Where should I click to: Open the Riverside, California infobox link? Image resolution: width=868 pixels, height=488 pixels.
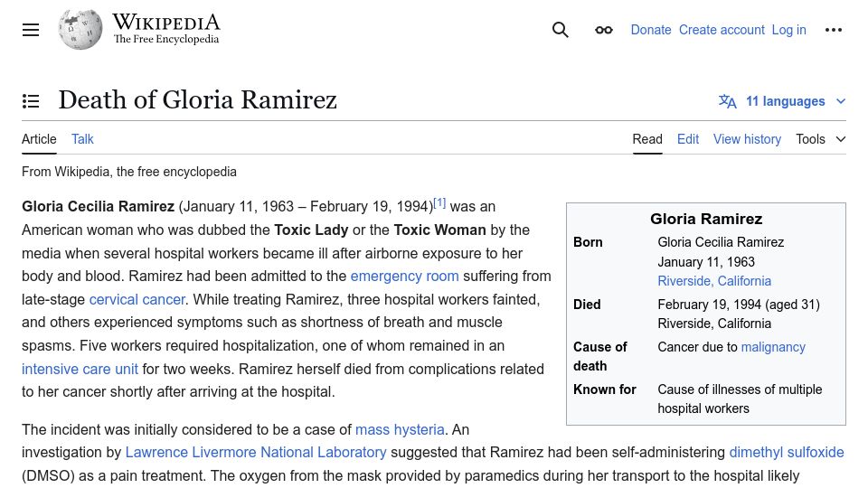pyautogui.click(x=714, y=281)
